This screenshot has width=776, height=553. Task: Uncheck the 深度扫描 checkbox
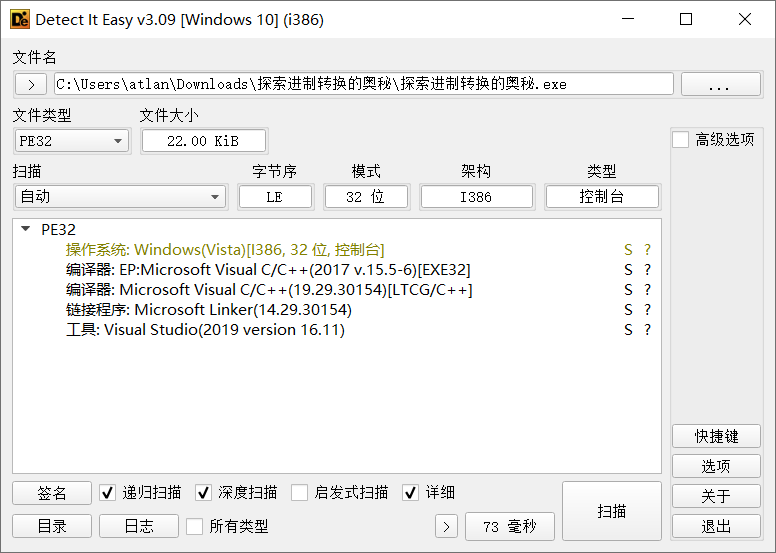coord(203,493)
